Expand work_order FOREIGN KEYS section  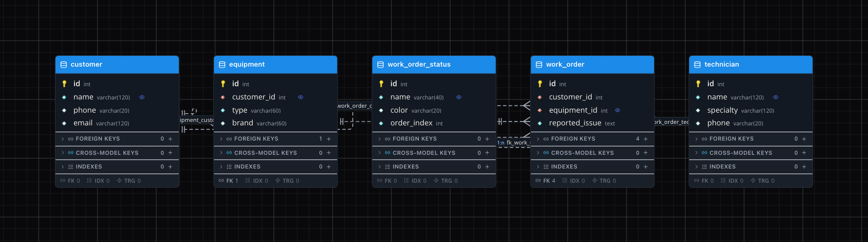tap(538, 139)
